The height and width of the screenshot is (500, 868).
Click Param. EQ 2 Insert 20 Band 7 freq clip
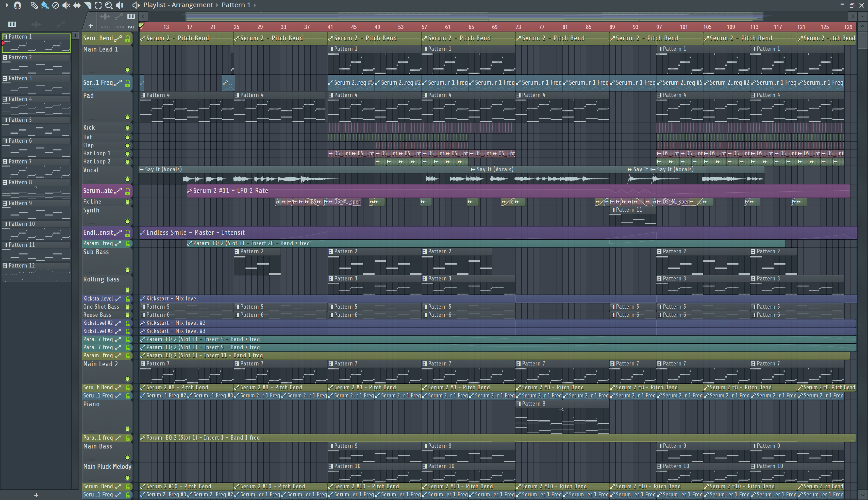click(486, 243)
